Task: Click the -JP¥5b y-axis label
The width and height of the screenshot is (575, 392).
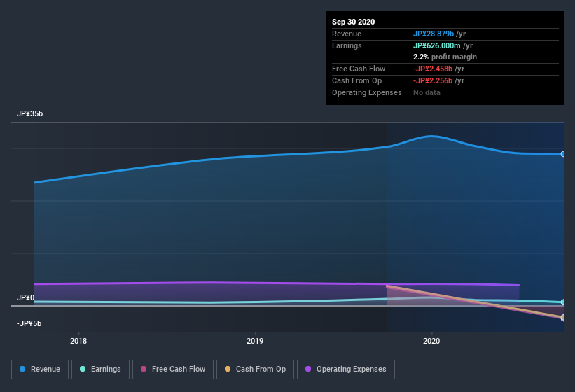Action: 29,323
